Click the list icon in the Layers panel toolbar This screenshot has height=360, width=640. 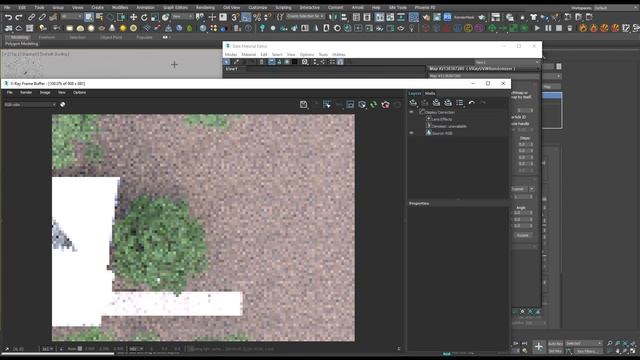click(x=460, y=102)
